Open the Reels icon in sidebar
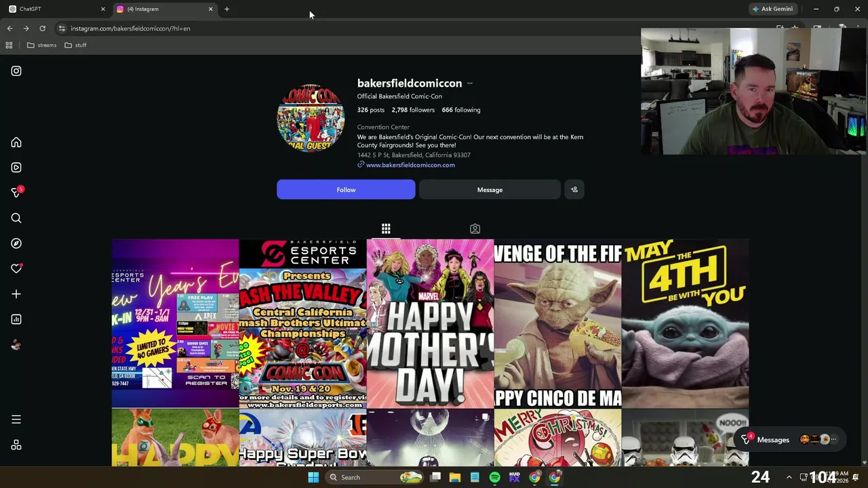 16,167
